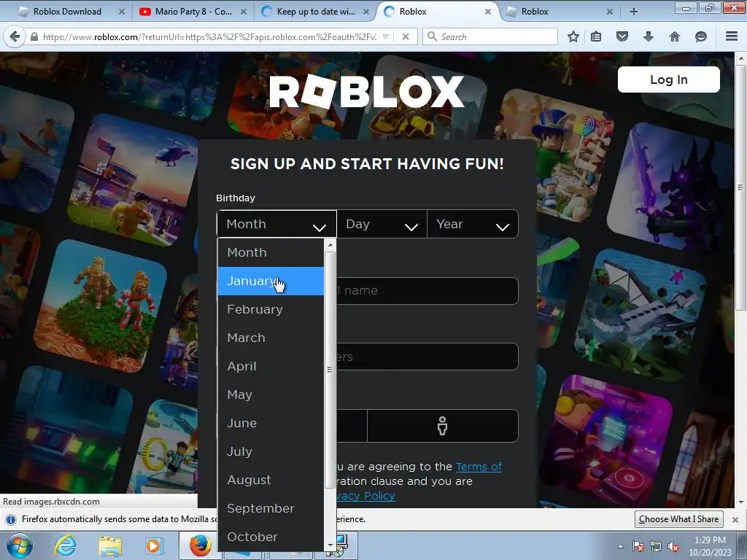Image resolution: width=747 pixels, height=560 pixels.
Task: Switch to Keep up to date tab
Action: [x=315, y=12]
